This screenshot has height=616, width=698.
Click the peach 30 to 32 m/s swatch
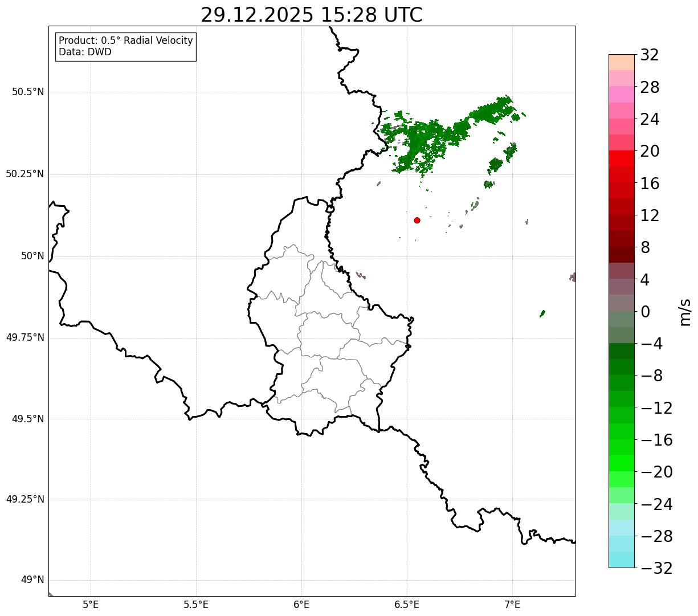tap(622, 62)
